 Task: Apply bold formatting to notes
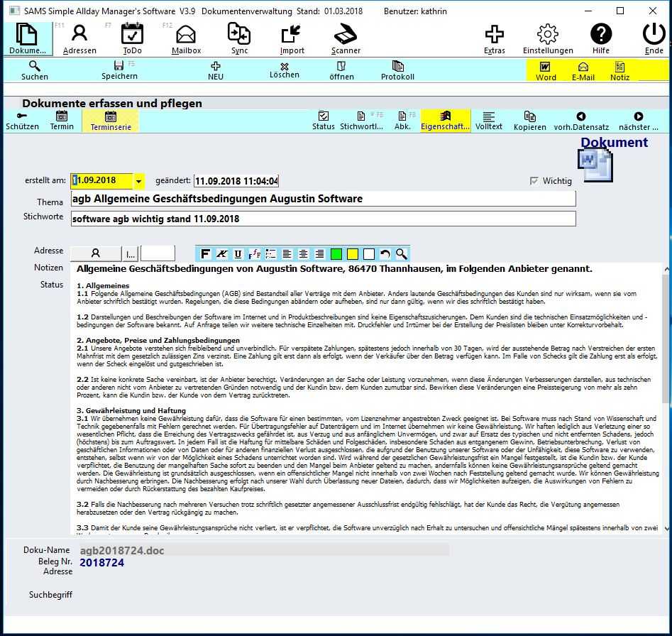206,254
